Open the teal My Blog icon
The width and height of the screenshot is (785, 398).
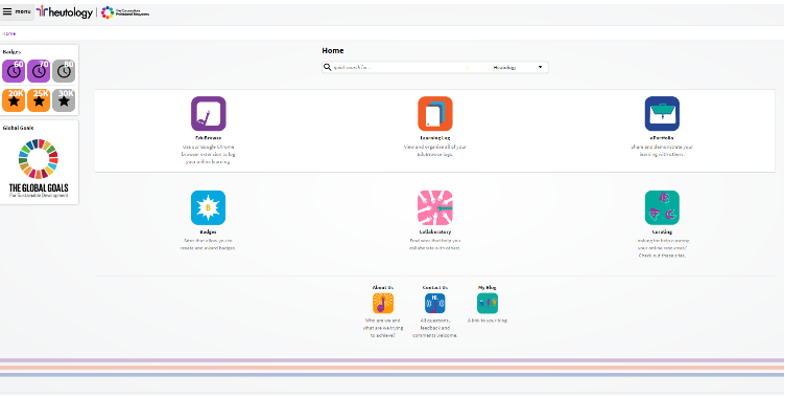pos(487,303)
